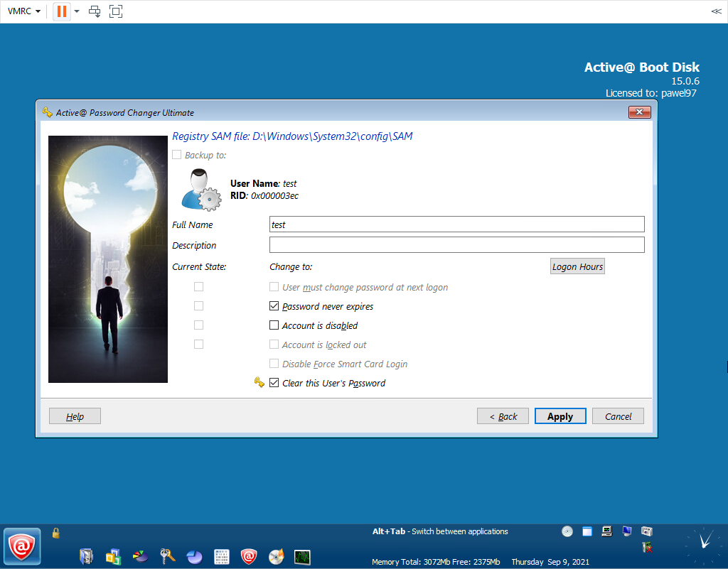Screen dimensions: 728x569
Task: Toggle the Backup to checkbox
Action: click(x=176, y=154)
